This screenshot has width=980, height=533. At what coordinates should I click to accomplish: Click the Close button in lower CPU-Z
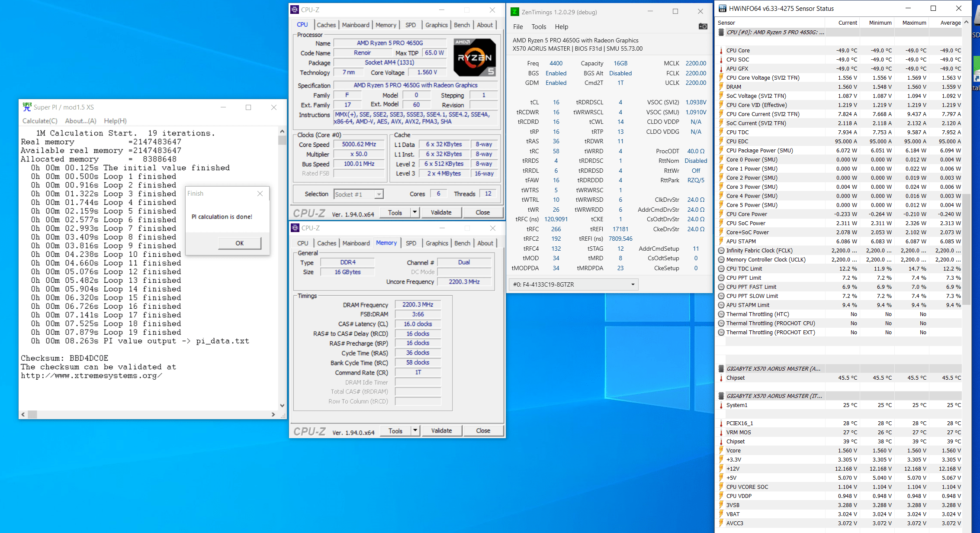click(x=483, y=430)
